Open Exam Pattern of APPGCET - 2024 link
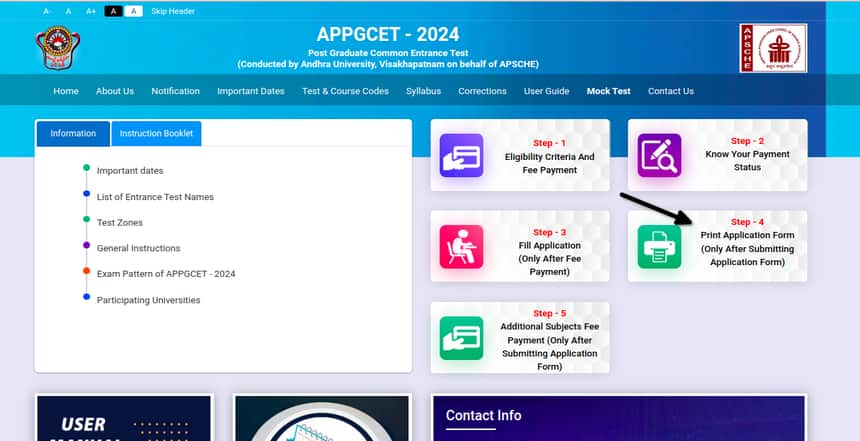 [x=166, y=273]
